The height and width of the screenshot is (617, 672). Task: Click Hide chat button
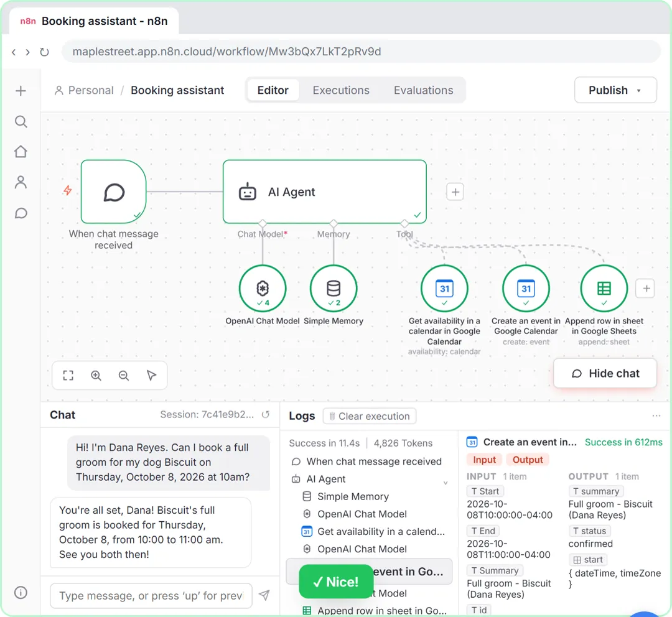tap(605, 373)
